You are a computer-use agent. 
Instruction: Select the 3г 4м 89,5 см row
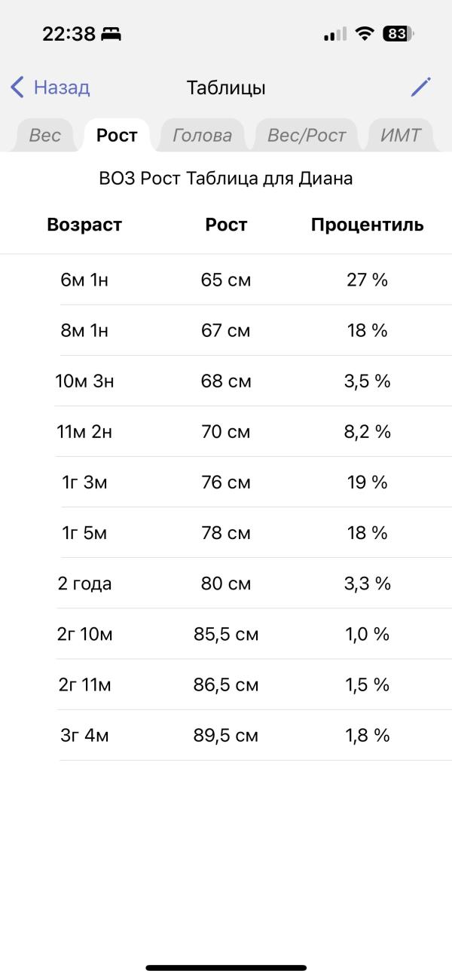click(226, 735)
